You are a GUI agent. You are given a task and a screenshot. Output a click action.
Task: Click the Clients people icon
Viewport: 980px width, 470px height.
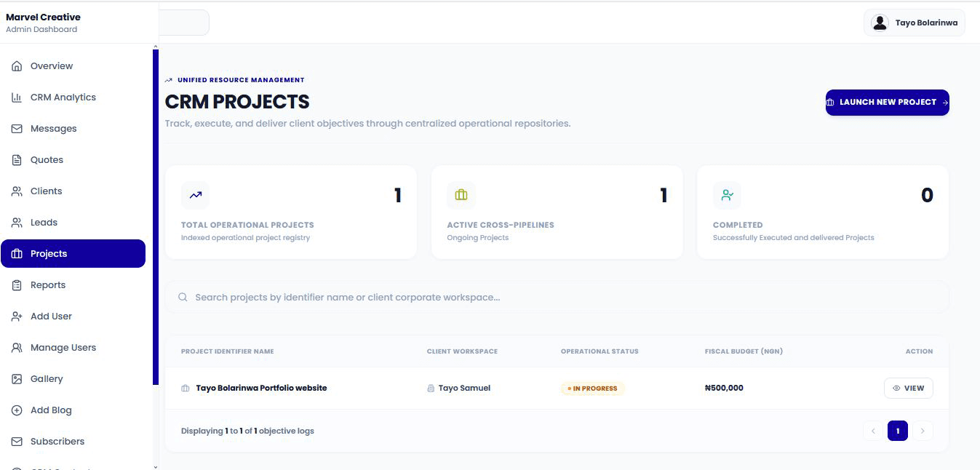tap(17, 191)
